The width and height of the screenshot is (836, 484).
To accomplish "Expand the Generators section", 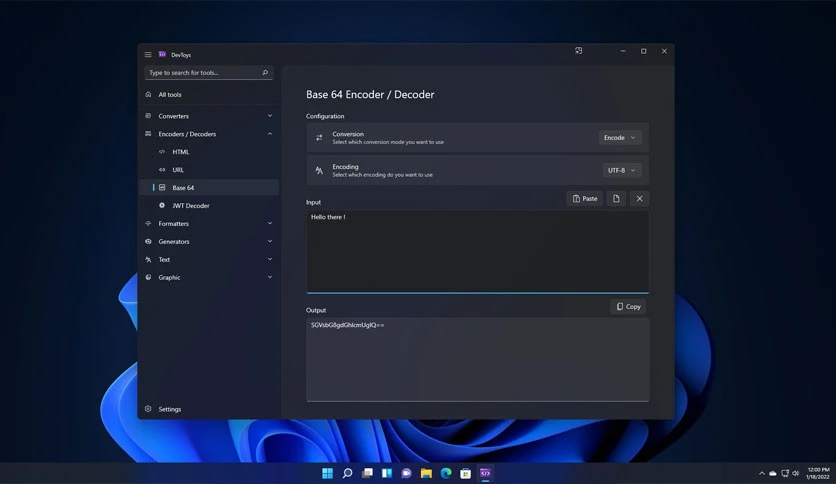I will click(270, 241).
